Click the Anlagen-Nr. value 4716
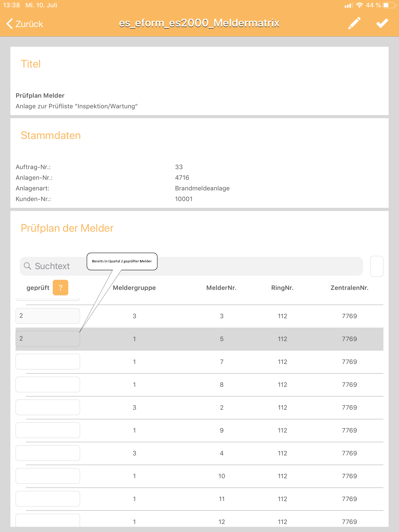This screenshot has height=532, width=399. [182, 178]
